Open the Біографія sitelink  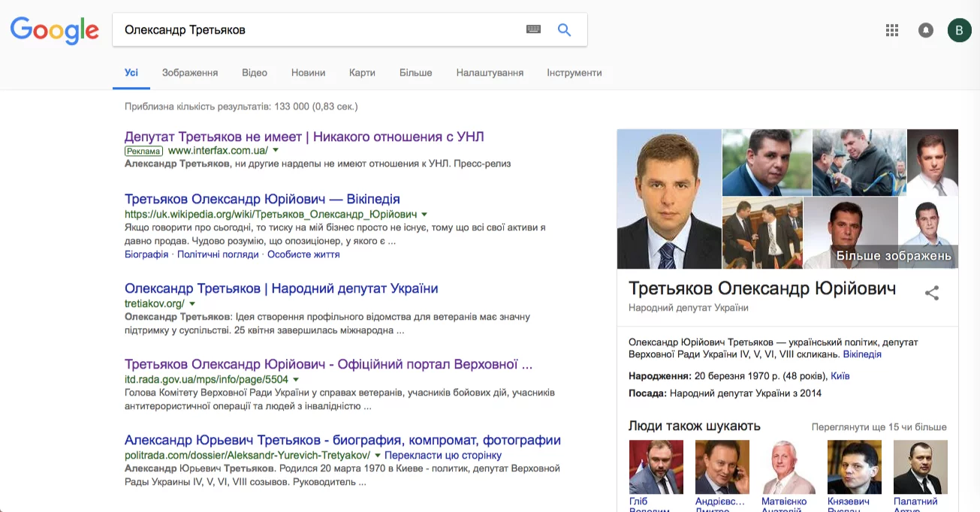[x=146, y=254]
